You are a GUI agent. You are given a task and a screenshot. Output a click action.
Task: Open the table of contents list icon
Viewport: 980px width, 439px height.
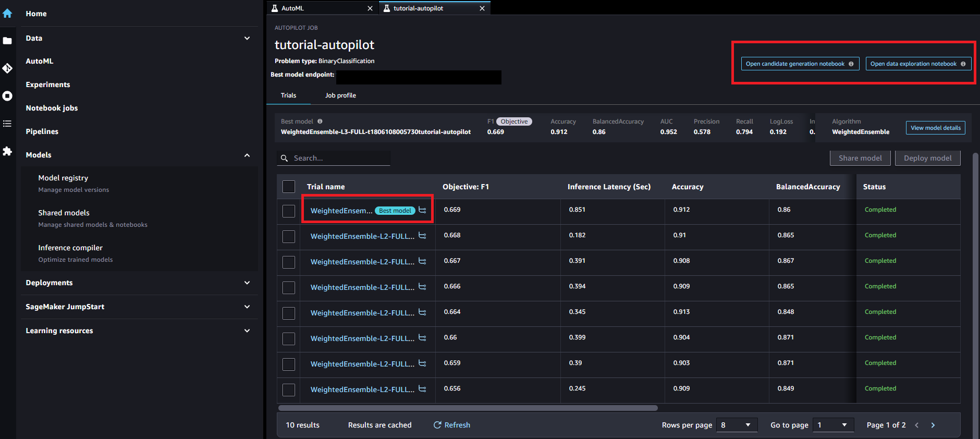click(x=7, y=124)
